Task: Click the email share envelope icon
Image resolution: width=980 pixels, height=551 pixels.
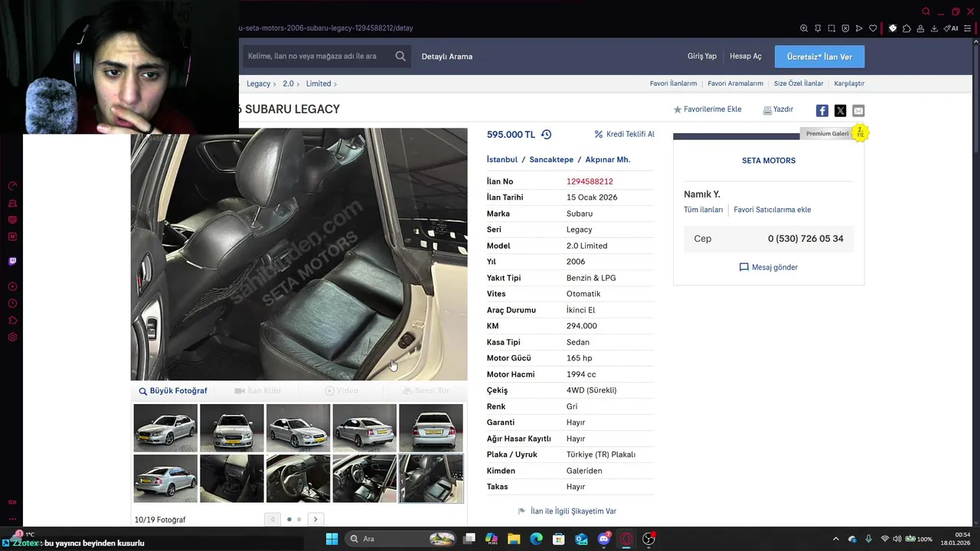Action: coord(858,111)
